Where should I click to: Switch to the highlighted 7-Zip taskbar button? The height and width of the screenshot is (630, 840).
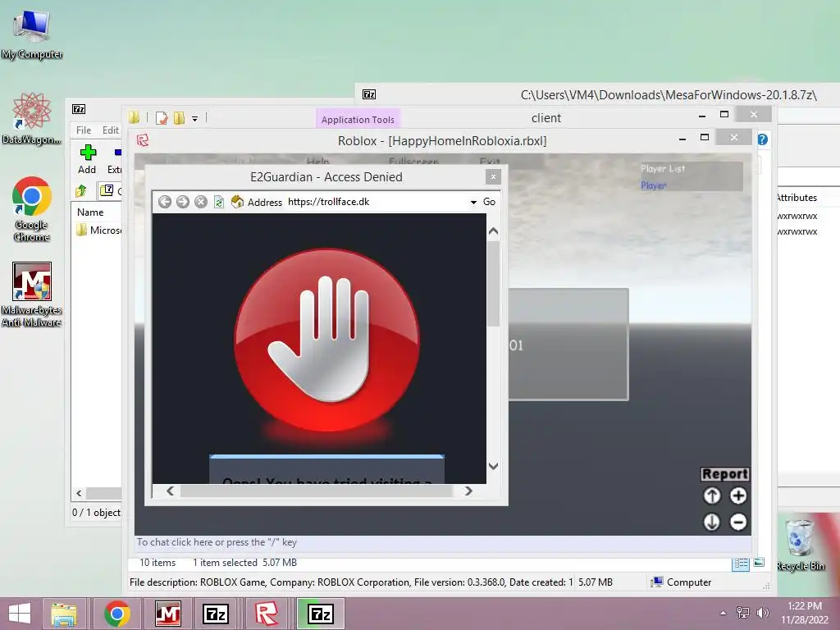(320, 614)
